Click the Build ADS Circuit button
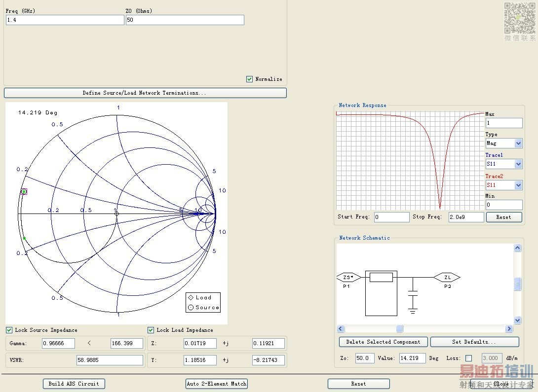This screenshot has width=538, height=392. 74,384
